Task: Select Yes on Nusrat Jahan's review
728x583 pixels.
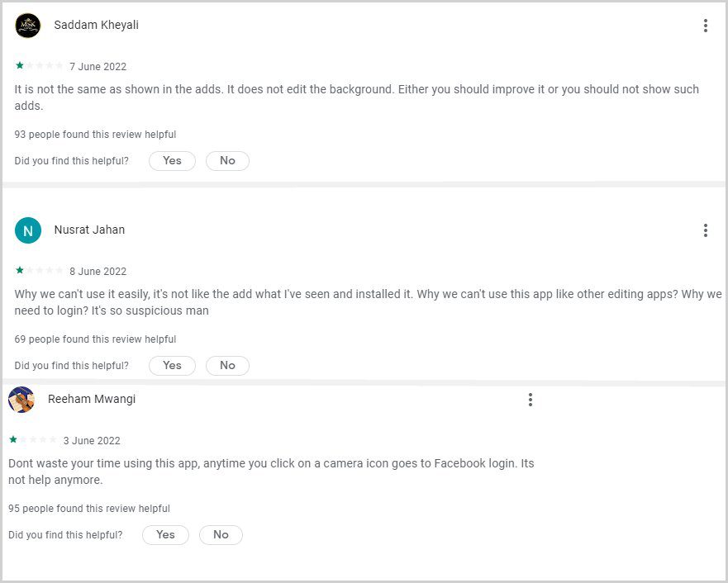Action: 172,366
